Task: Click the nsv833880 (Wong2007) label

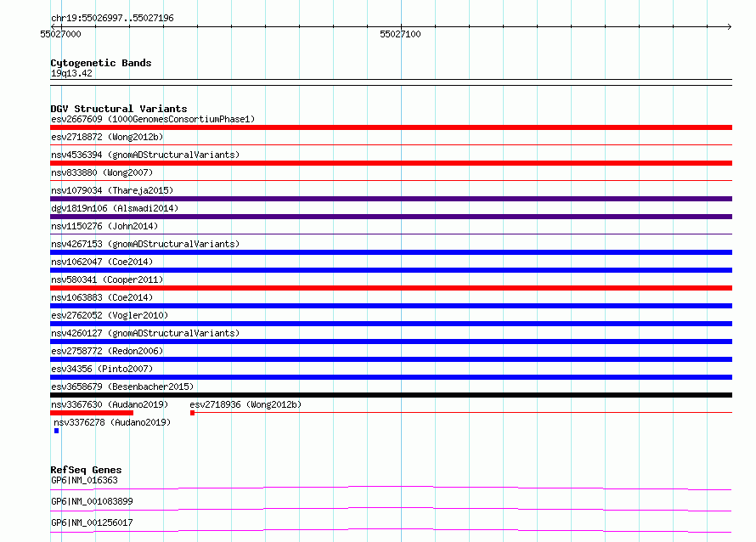Action: pos(102,172)
